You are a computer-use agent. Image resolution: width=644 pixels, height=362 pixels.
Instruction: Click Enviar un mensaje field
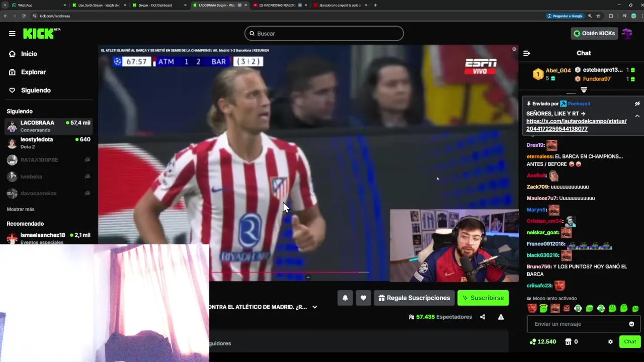(579, 324)
